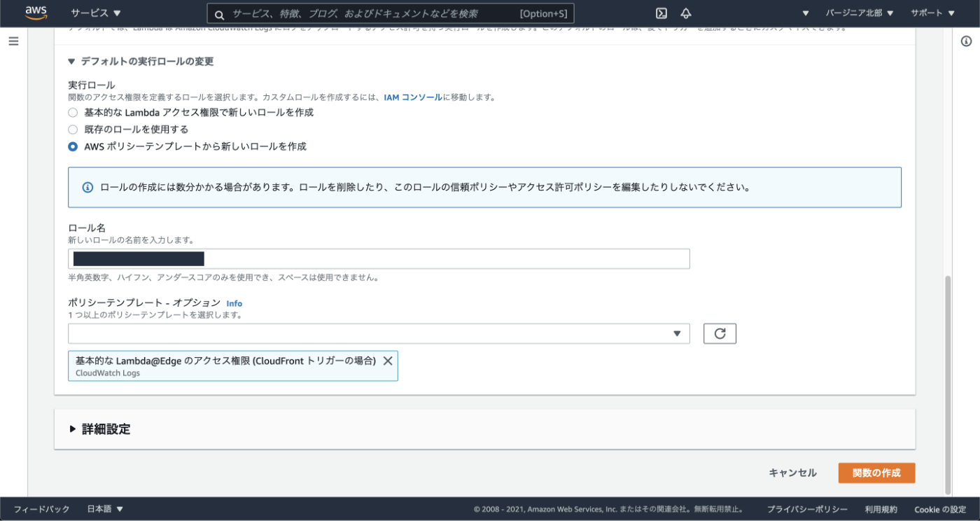The height and width of the screenshot is (521, 980).
Task: Open the AWS console home logo
Action: click(x=36, y=13)
